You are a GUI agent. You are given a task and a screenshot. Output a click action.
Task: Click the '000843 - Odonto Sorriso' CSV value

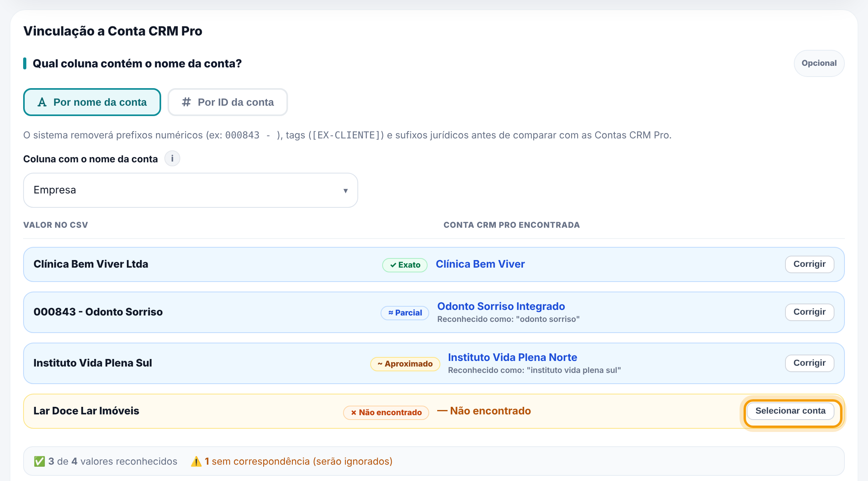coord(98,312)
